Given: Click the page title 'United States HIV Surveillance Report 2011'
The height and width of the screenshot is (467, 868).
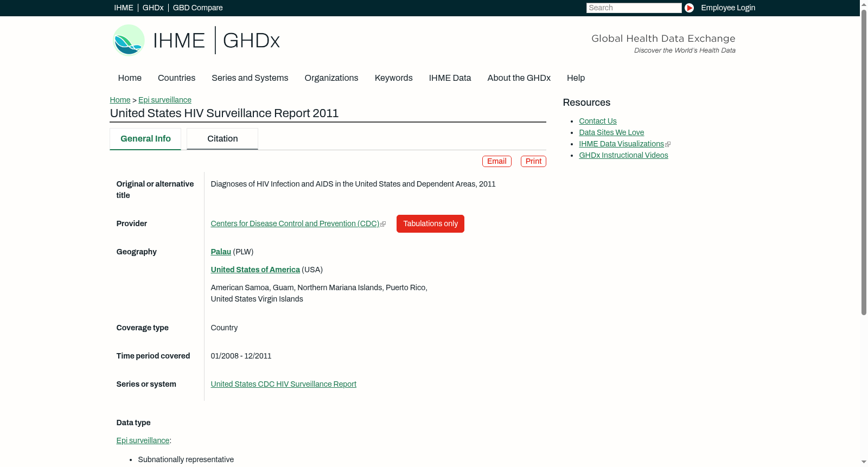Looking at the screenshot, I should [x=224, y=113].
